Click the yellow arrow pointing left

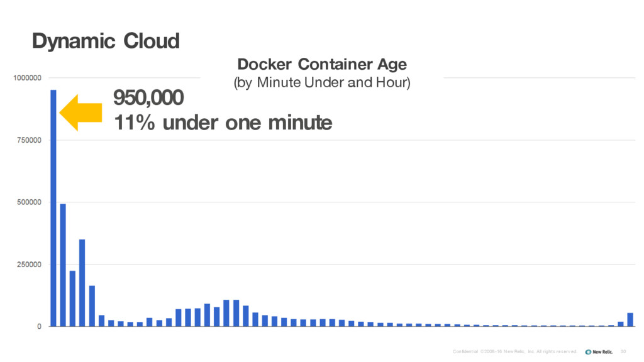(x=81, y=112)
